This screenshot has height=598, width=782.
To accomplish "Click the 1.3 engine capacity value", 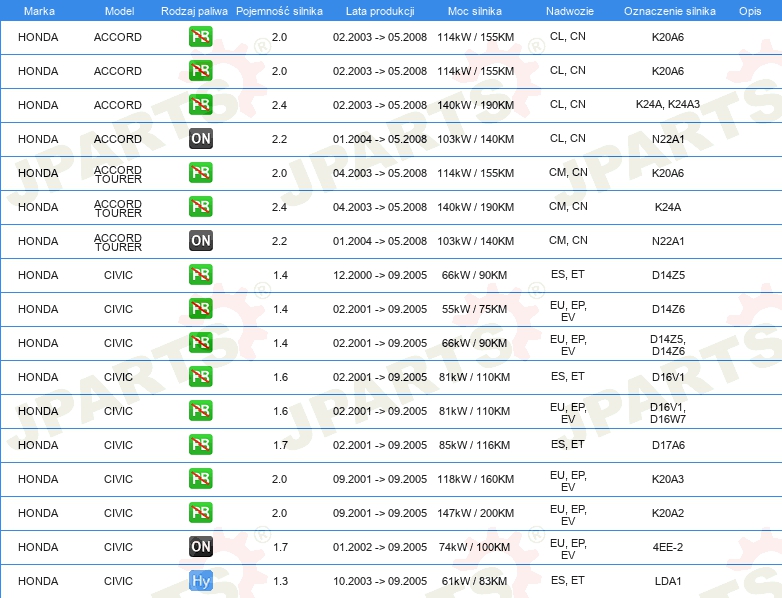I will (280, 581).
